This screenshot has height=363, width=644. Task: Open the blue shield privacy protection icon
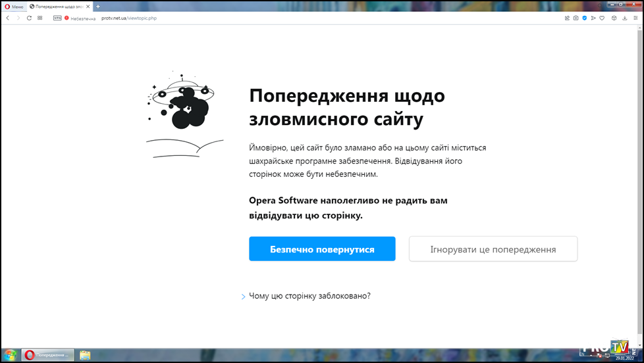pyautogui.click(x=585, y=18)
